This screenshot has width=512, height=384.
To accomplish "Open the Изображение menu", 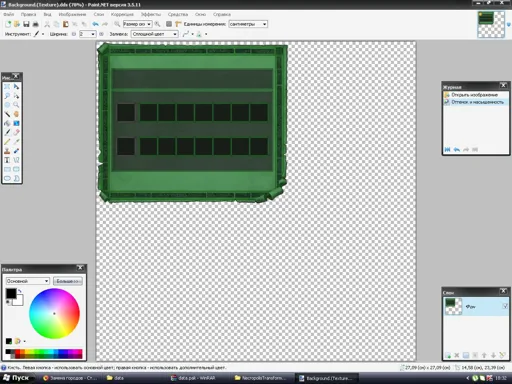I will click(72, 14).
